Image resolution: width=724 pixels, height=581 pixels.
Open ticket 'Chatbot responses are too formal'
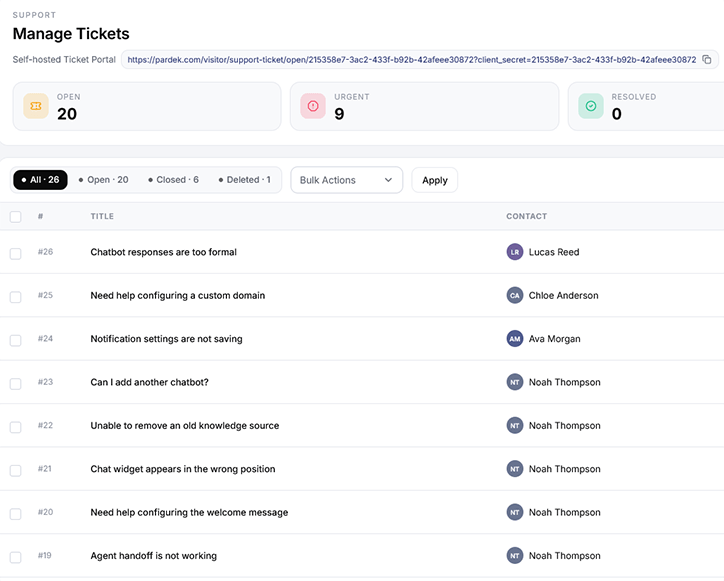click(x=163, y=252)
